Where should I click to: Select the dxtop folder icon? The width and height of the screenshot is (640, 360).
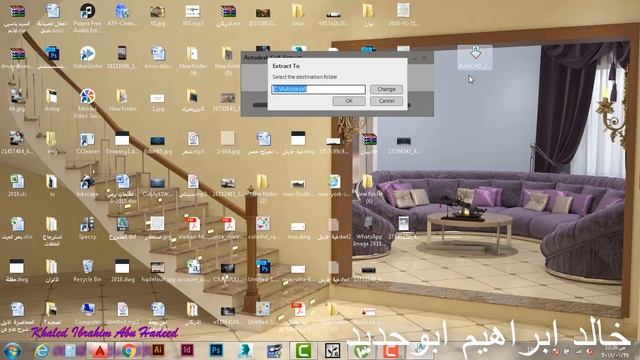(52, 100)
